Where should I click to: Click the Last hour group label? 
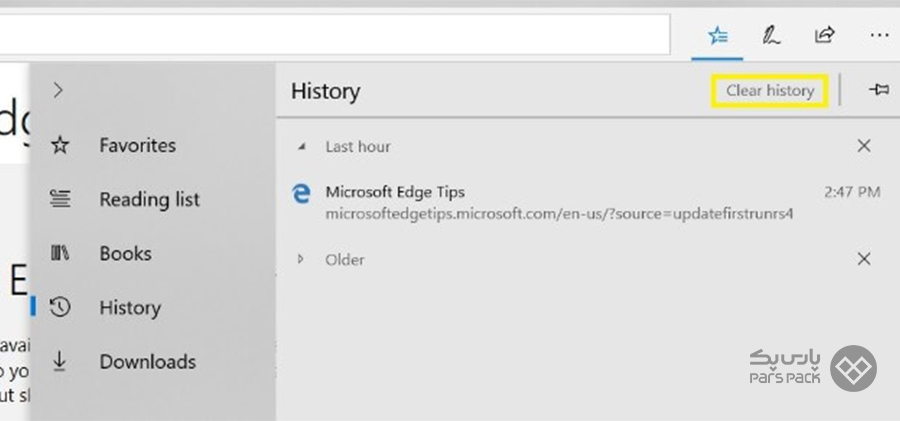358,146
